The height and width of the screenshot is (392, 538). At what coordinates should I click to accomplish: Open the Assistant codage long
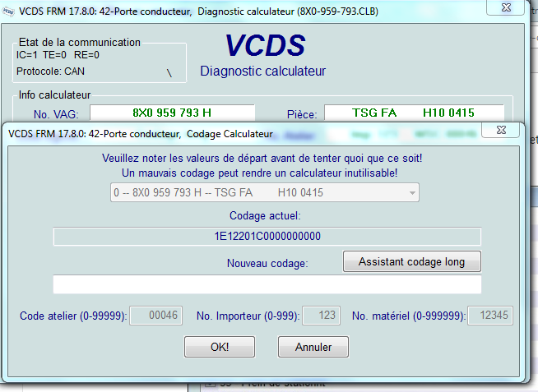tap(412, 261)
